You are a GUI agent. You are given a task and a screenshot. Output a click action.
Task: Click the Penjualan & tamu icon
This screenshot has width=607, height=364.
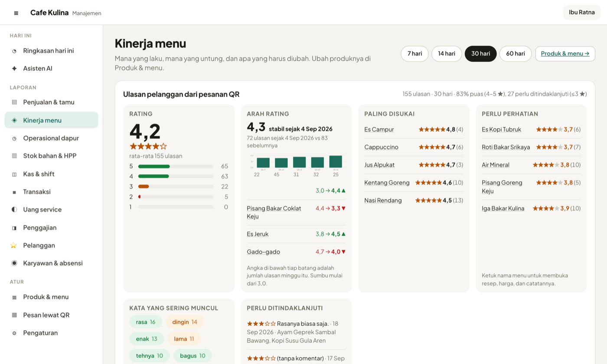(14, 102)
